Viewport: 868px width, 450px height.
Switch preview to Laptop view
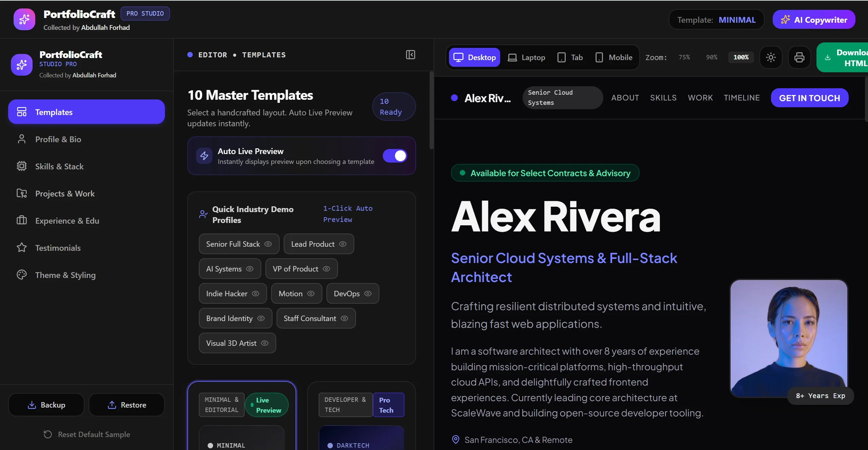point(526,57)
